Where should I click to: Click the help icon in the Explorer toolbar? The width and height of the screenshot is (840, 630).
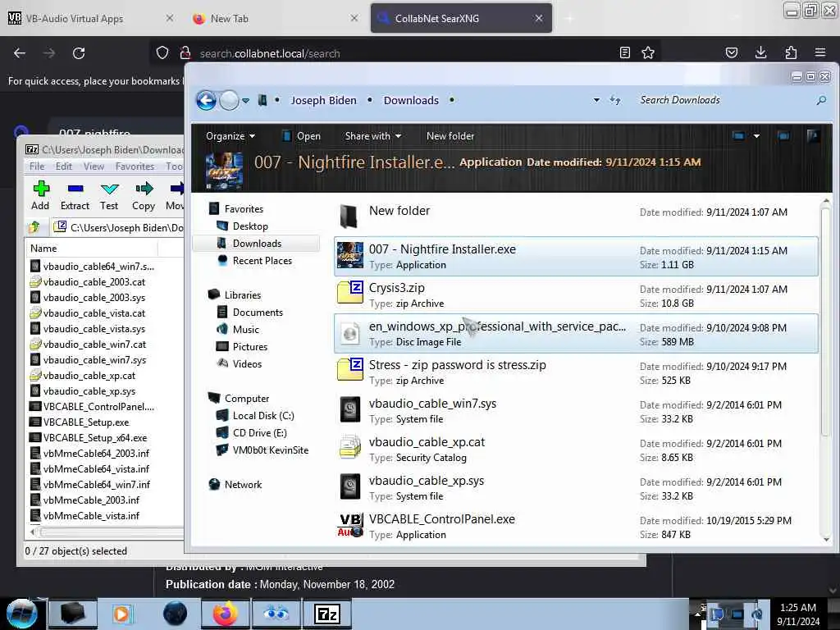[x=813, y=136]
